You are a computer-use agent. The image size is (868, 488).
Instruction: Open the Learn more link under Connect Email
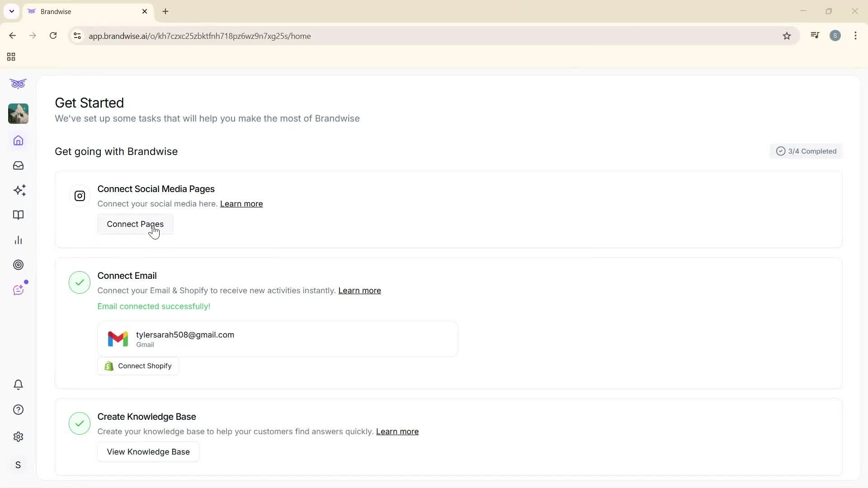pos(359,291)
